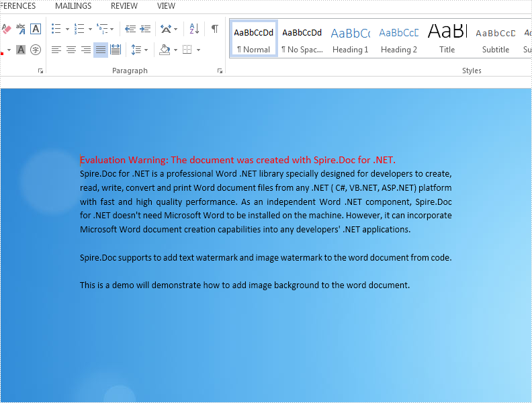The height and width of the screenshot is (403, 532).
Task: Apply Borders icon
Action: 187,50
